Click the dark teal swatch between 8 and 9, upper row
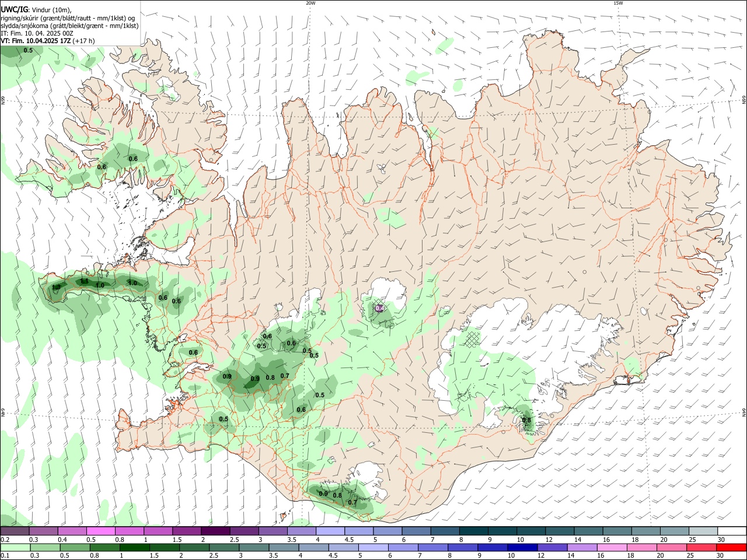747x560 pixels. point(473,531)
